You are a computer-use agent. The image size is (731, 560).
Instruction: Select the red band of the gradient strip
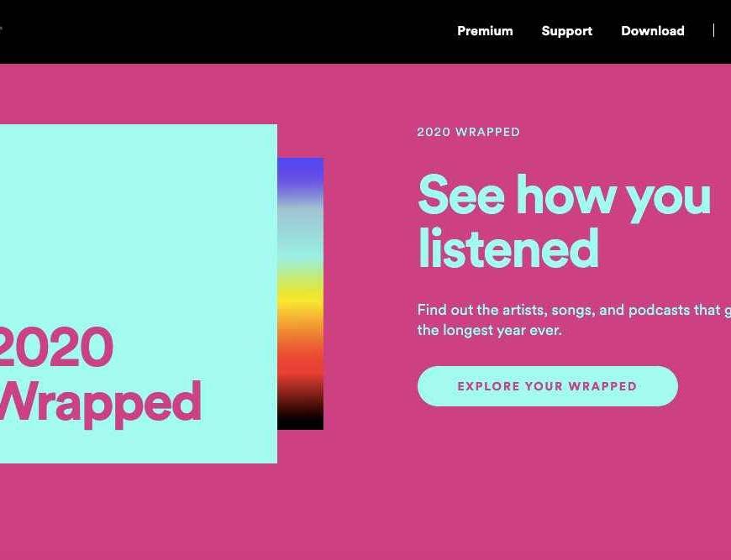point(300,363)
